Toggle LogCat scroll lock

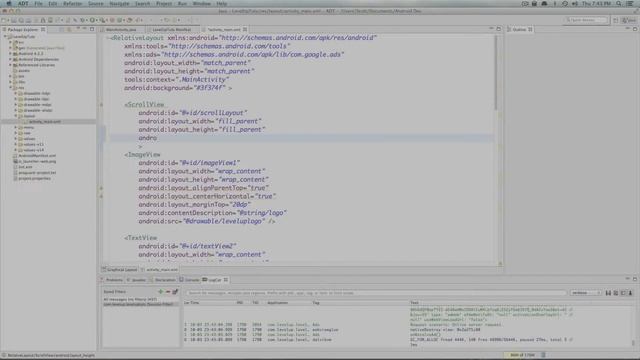631,293
